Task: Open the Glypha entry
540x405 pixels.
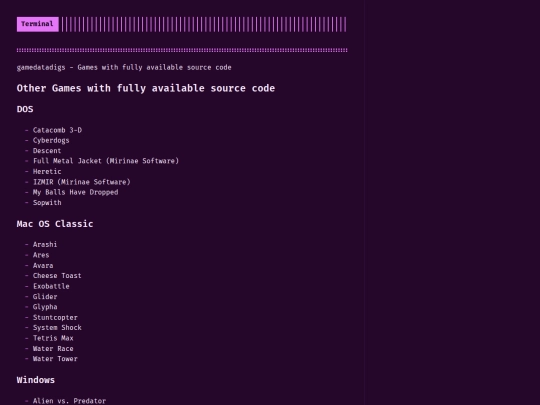Action: tap(45, 307)
